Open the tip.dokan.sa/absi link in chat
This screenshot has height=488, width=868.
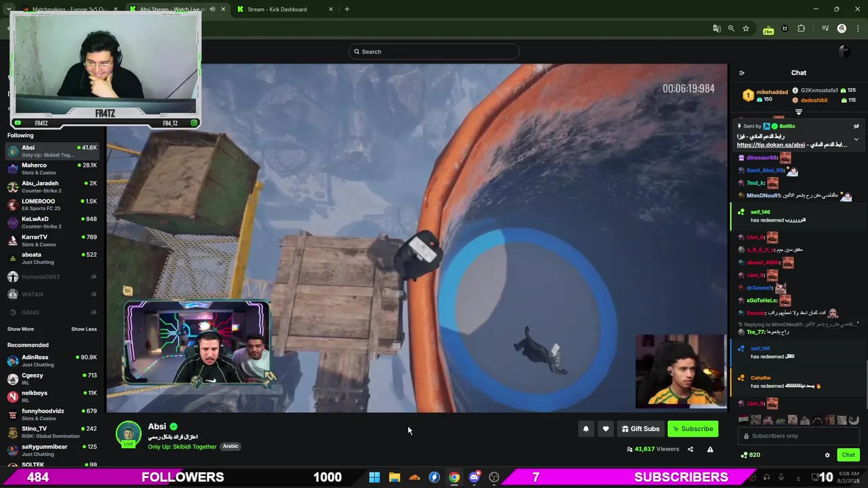tap(770, 145)
